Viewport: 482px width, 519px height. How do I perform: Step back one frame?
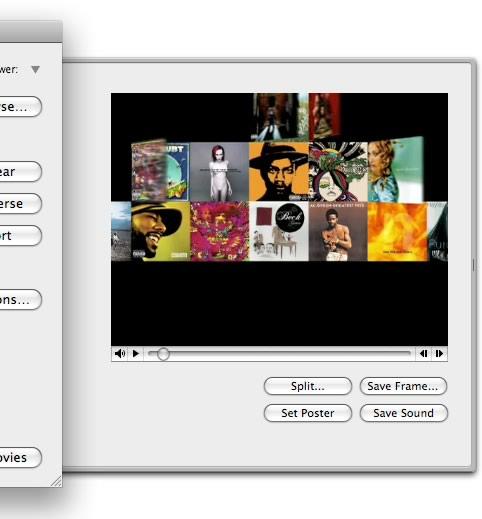tap(423, 353)
